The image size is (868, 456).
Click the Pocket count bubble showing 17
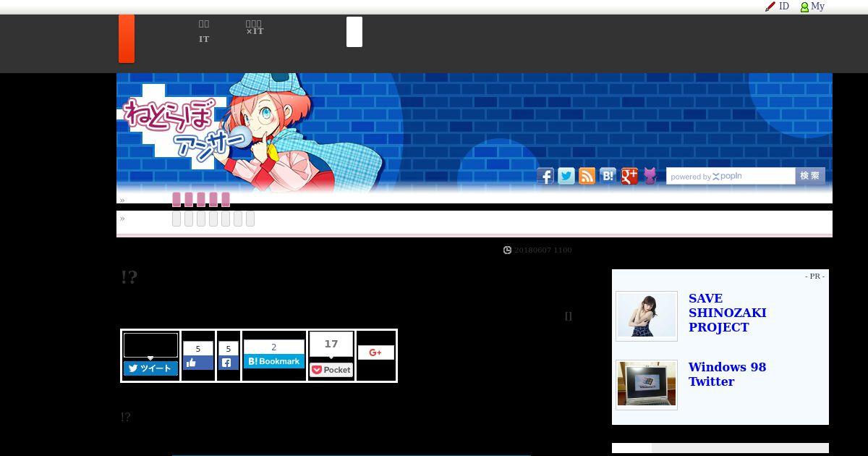coord(331,345)
